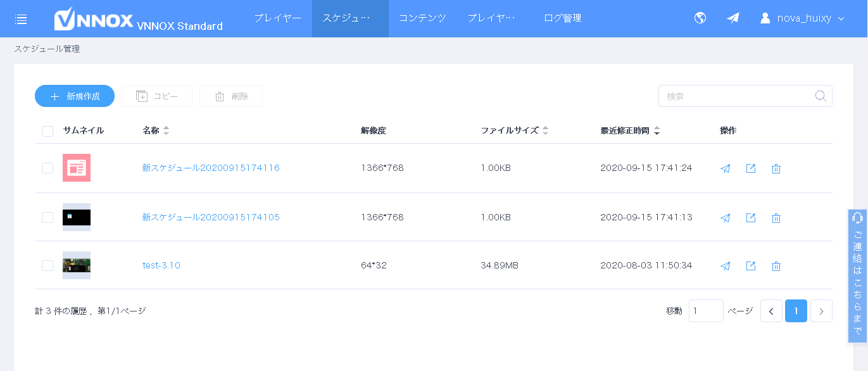Viewport: 868px width, 371px height.
Task: Click the paper plane icon in header
Action: click(733, 18)
